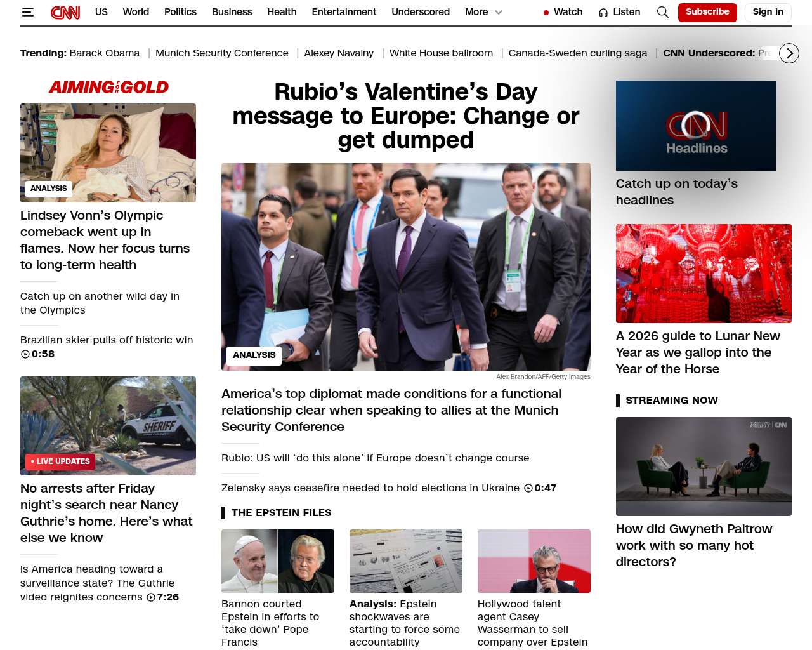Image resolution: width=812 pixels, height=650 pixels.
Task: Open the Aiming for Gold logo
Action: 108,87
